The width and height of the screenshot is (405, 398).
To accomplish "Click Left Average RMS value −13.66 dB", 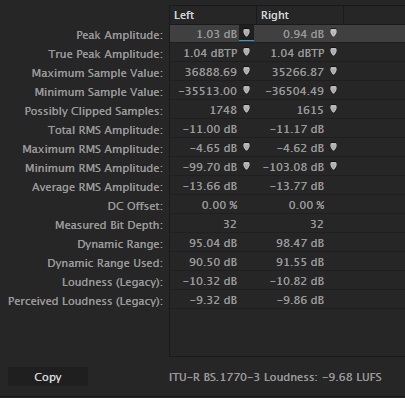I will point(210,186).
